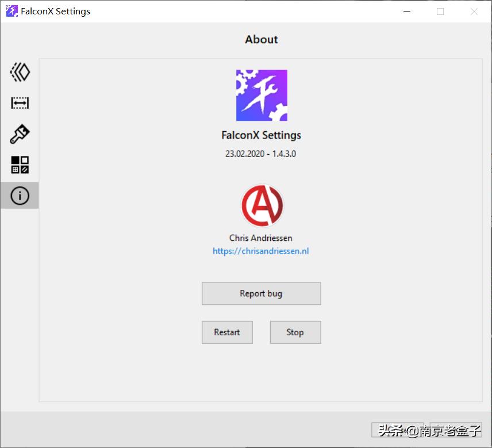The width and height of the screenshot is (492, 448).
Task: Click the Stop button
Action: [x=295, y=332]
